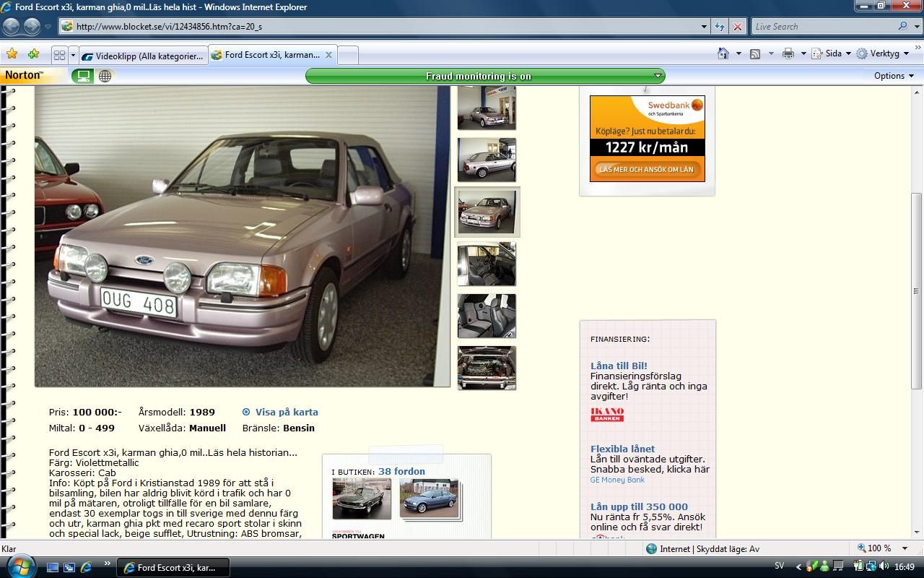The image size is (924, 578).
Task: Click the scrollbar up arrow
Action: coord(916,92)
